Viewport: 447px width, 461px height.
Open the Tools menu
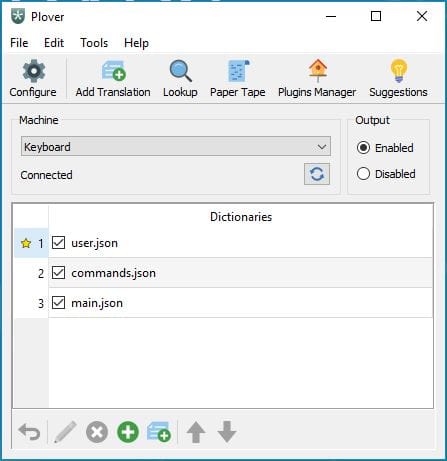pyautogui.click(x=94, y=43)
